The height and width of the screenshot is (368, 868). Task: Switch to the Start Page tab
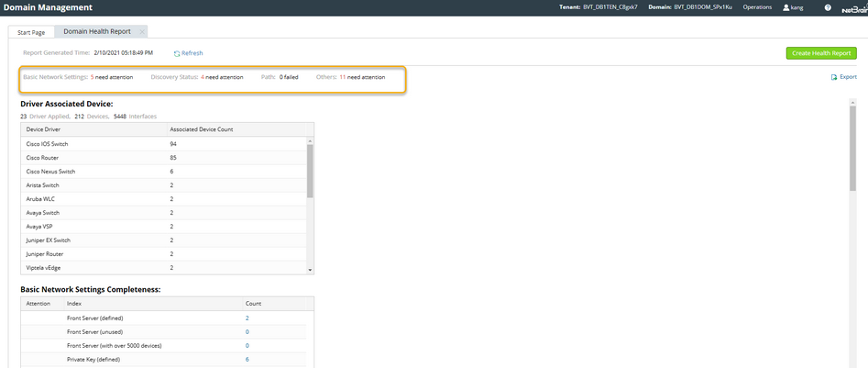(31, 33)
